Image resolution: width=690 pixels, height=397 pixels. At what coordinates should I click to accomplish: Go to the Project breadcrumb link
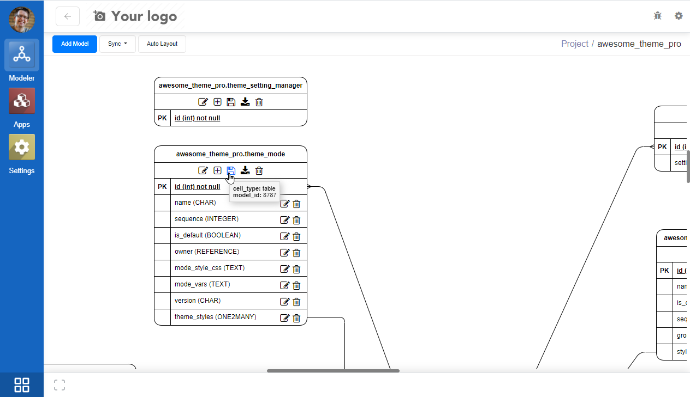coord(575,44)
